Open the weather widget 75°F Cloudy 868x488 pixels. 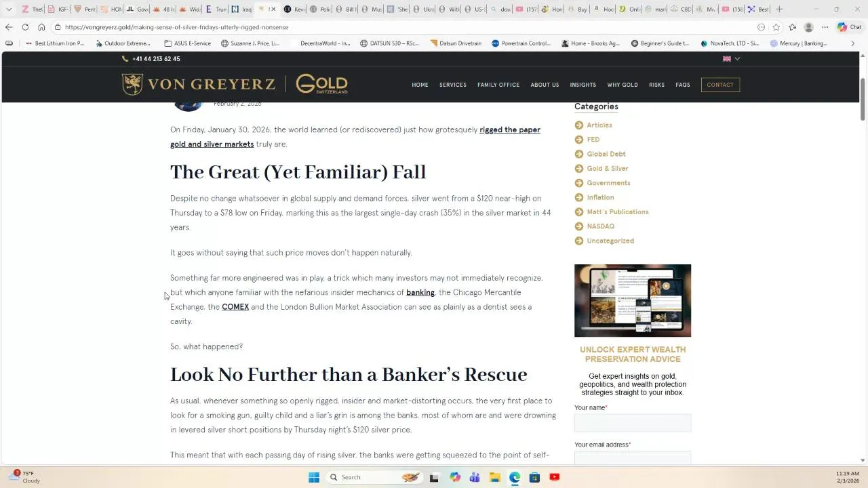26,477
